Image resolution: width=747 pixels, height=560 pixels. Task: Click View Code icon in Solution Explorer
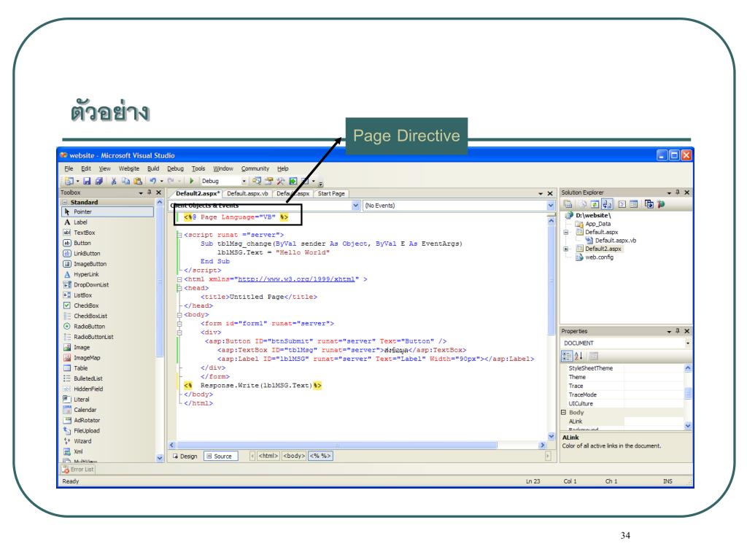point(622,204)
